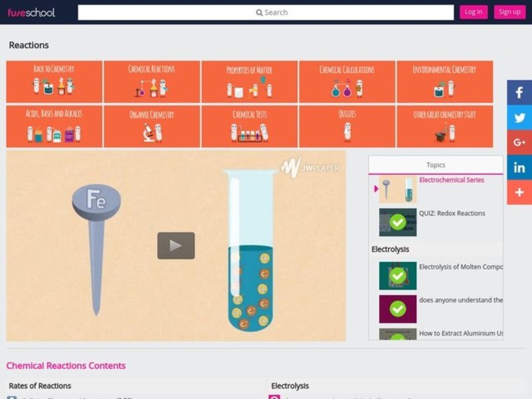Open the Quizzes tile
This screenshot has height=399, width=532.
coord(347,126)
